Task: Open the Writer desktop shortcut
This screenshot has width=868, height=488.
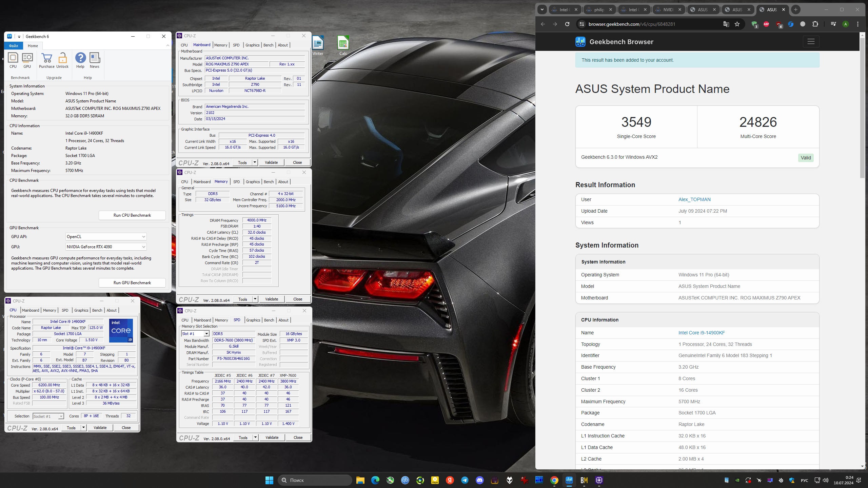Action: 318,45
